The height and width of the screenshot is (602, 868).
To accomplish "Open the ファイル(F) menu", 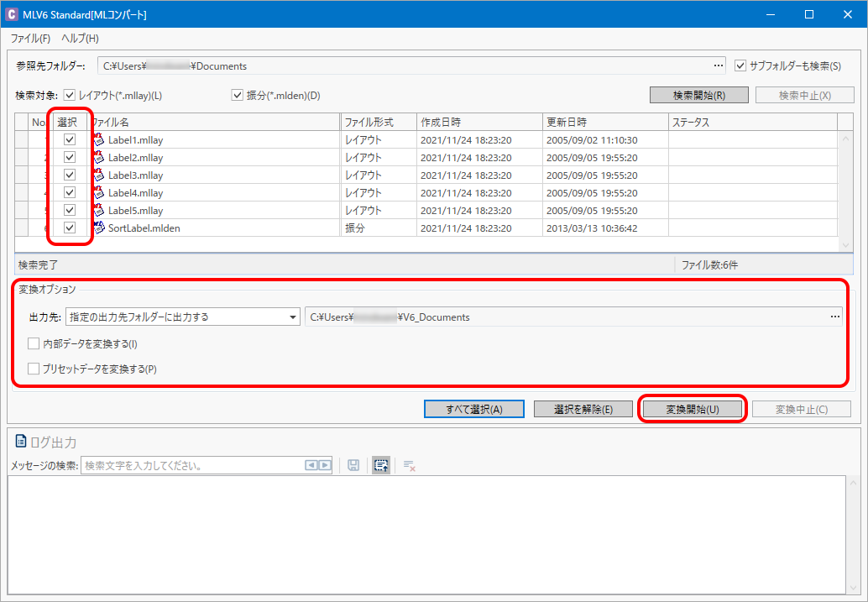I will pos(30,39).
